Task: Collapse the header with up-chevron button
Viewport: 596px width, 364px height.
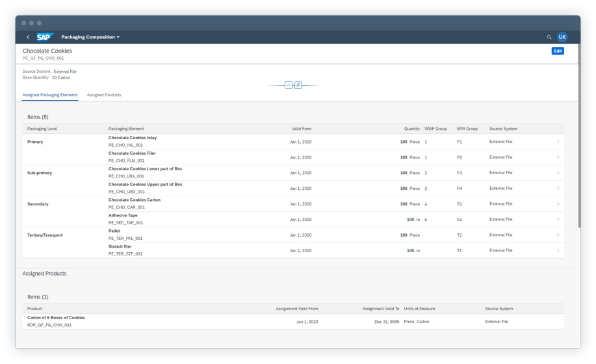Action: click(289, 85)
